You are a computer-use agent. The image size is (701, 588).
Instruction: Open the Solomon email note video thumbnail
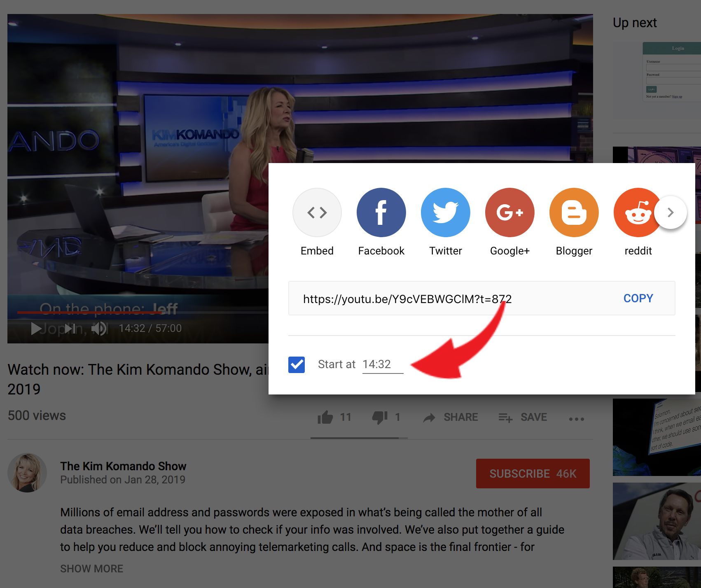tap(657, 437)
